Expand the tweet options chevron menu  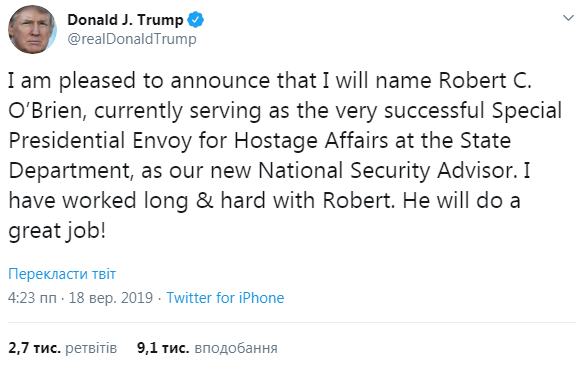click(x=568, y=18)
